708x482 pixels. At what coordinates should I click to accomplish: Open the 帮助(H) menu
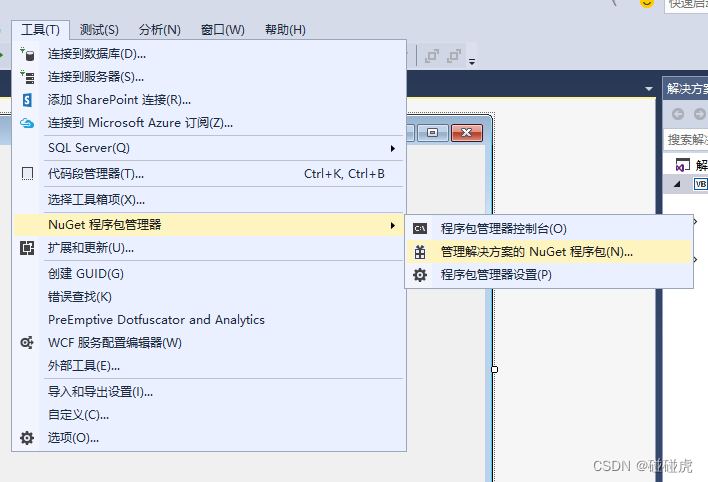(285, 30)
